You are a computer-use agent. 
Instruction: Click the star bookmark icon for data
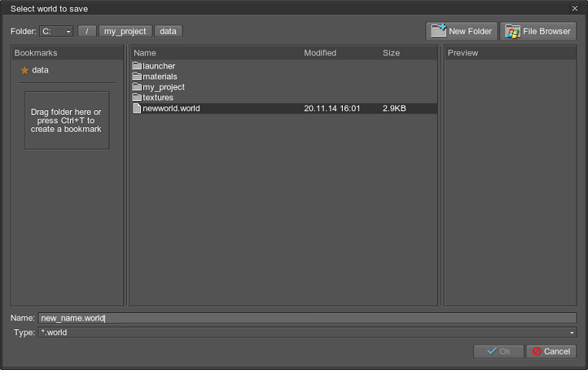point(25,70)
